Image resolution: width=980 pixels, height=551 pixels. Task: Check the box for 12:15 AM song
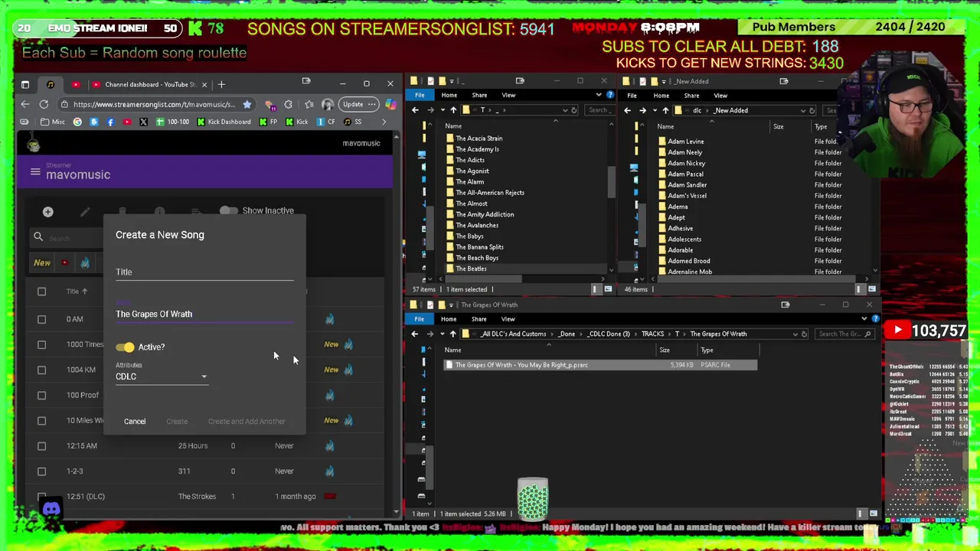tap(42, 445)
